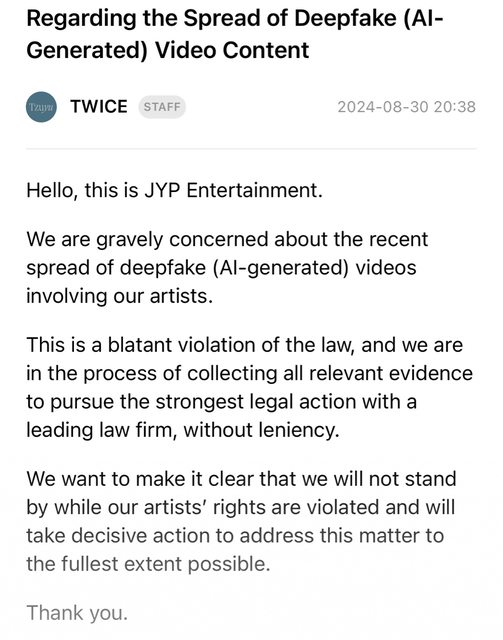Select the greeting line 'Hello, this is JYP Entertainment.'
The width and height of the screenshot is (503, 640).
(x=174, y=191)
